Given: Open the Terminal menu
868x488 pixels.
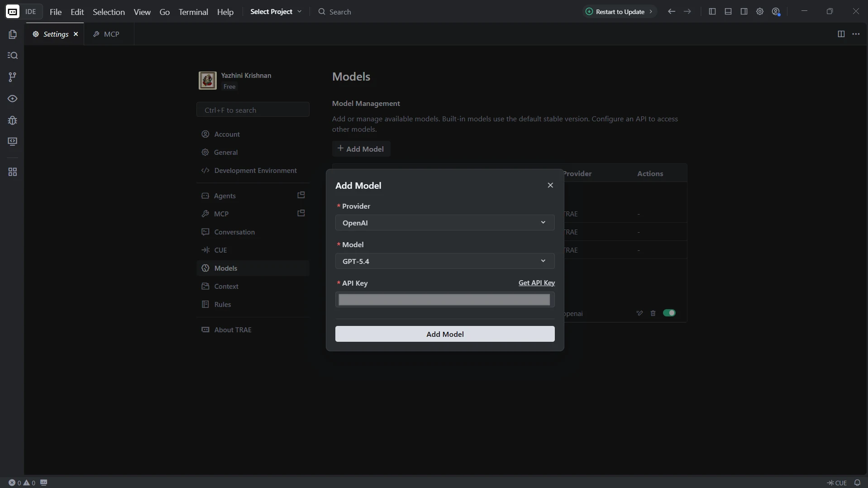Looking at the screenshot, I should coord(193,12).
